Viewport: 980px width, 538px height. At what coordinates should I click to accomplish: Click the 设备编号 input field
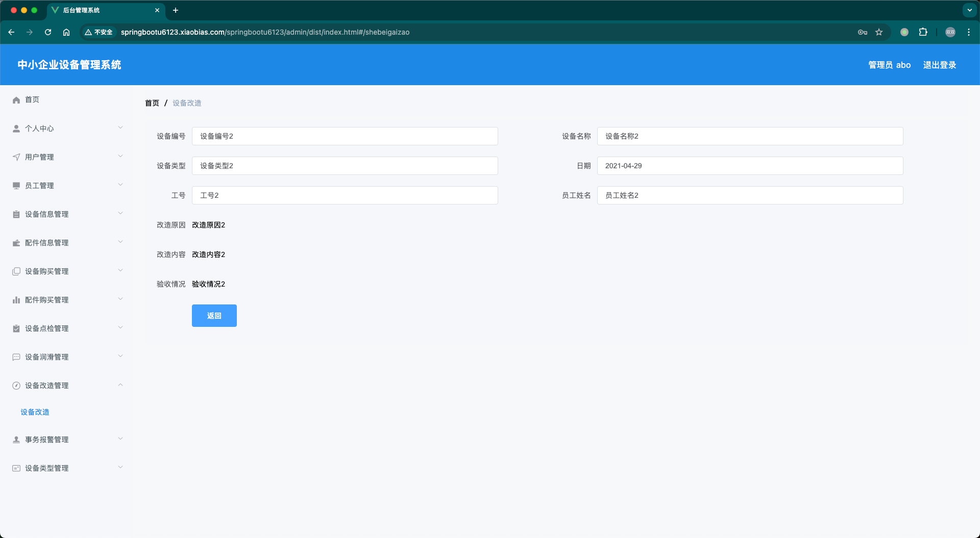click(x=345, y=136)
